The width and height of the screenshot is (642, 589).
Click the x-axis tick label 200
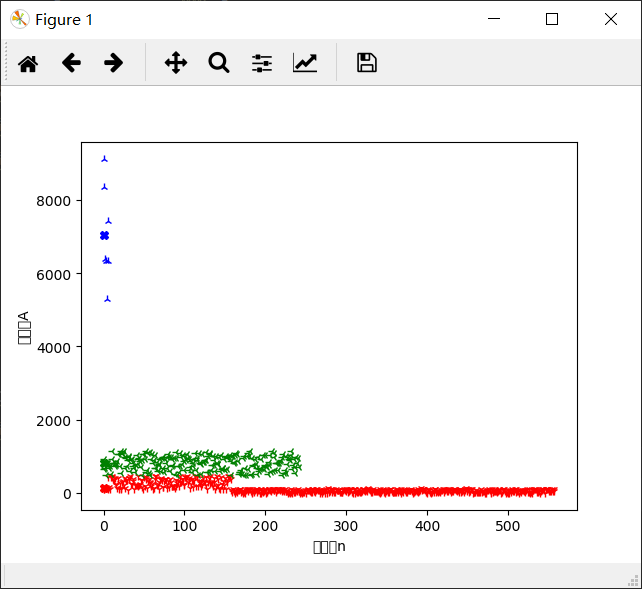[x=265, y=526]
